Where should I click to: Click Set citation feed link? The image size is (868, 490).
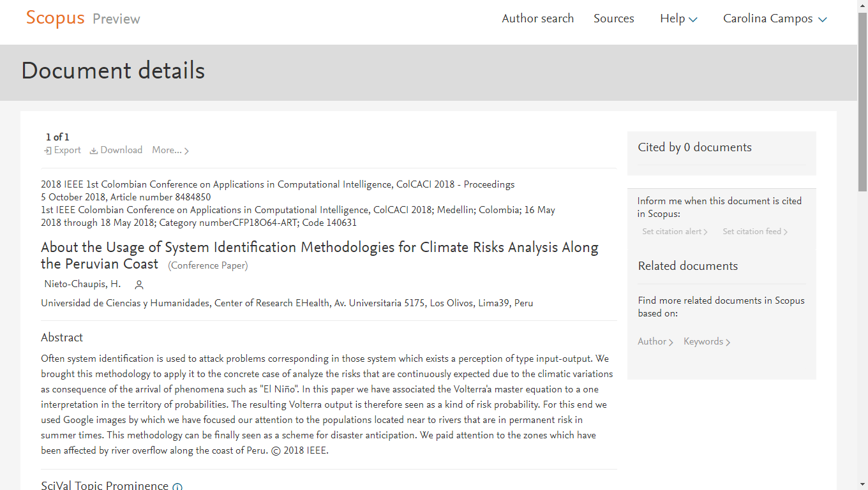(755, 232)
